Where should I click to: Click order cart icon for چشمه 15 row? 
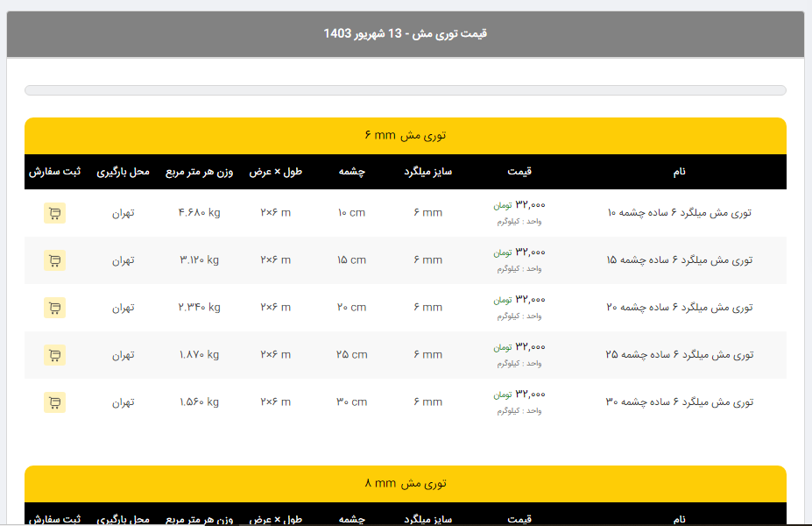pyautogui.click(x=54, y=260)
